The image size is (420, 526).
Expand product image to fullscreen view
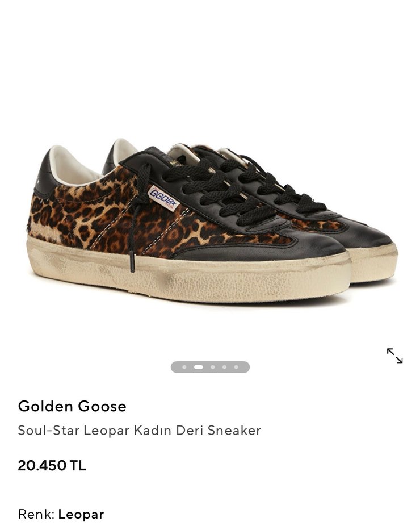coord(394,356)
